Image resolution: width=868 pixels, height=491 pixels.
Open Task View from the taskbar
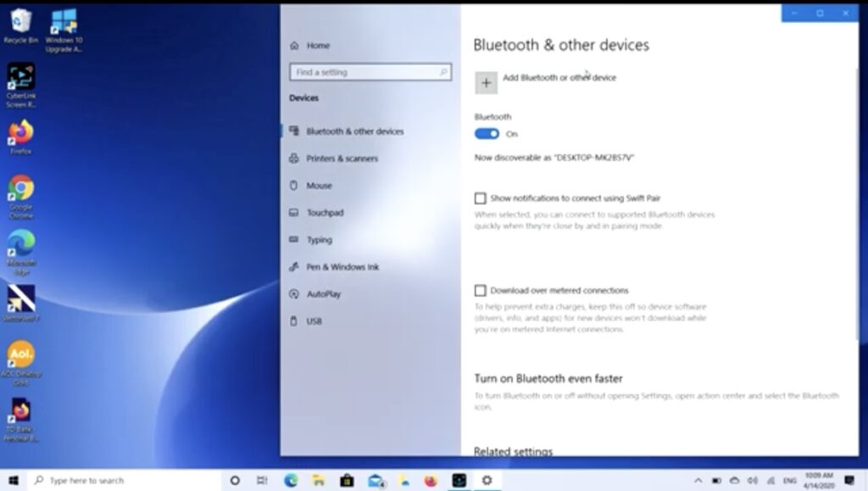click(261, 480)
